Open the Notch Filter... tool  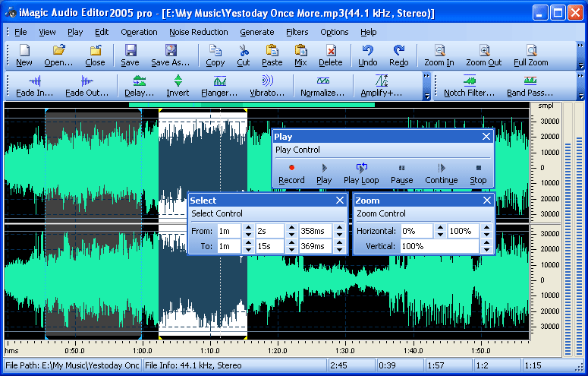tap(469, 86)
